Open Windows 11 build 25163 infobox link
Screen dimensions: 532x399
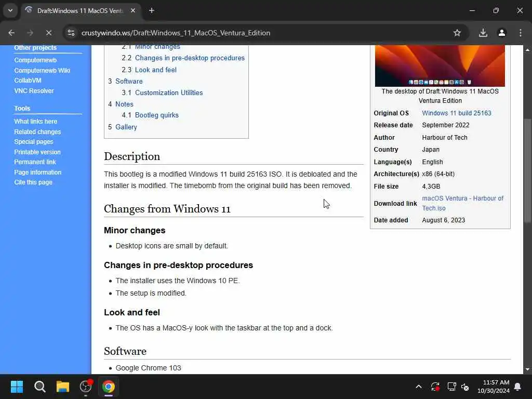456,113
